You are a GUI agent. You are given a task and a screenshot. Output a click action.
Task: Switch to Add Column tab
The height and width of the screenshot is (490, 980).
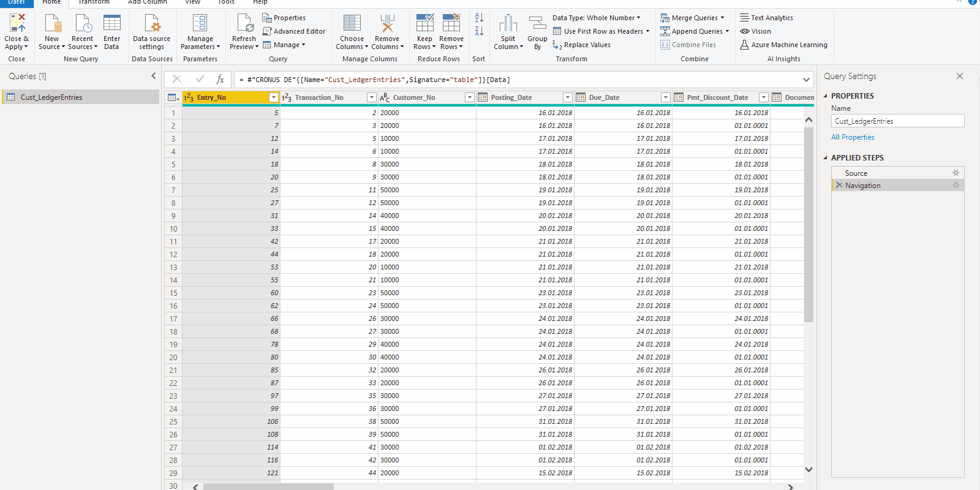pos(147,2)
